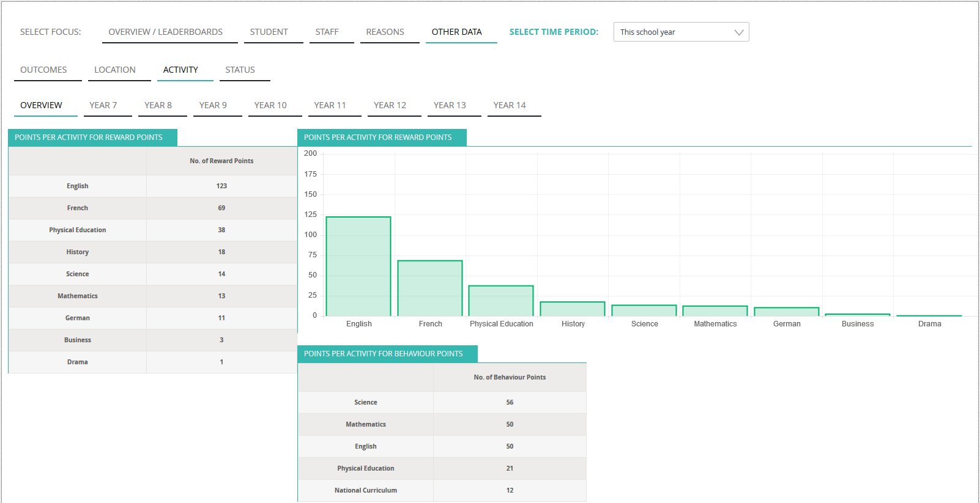Select the French row in reward table
This screenshot has width=980, height=503.
[153, 208]
